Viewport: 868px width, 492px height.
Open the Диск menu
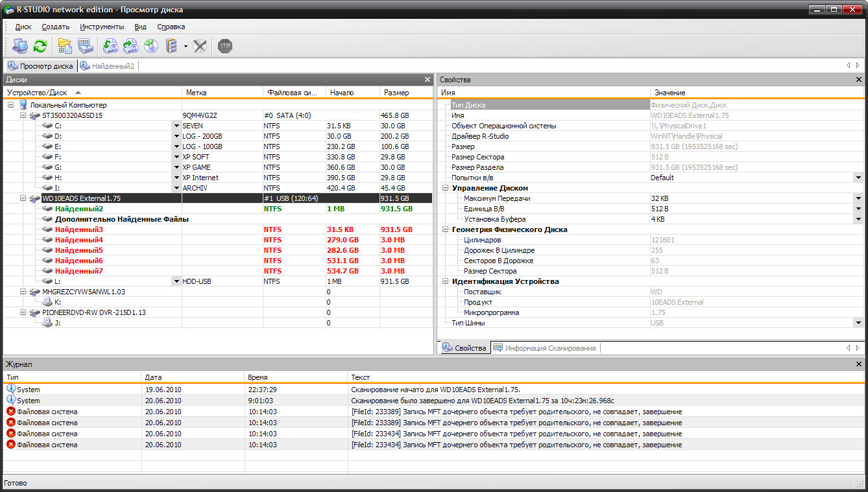point(23,27)
